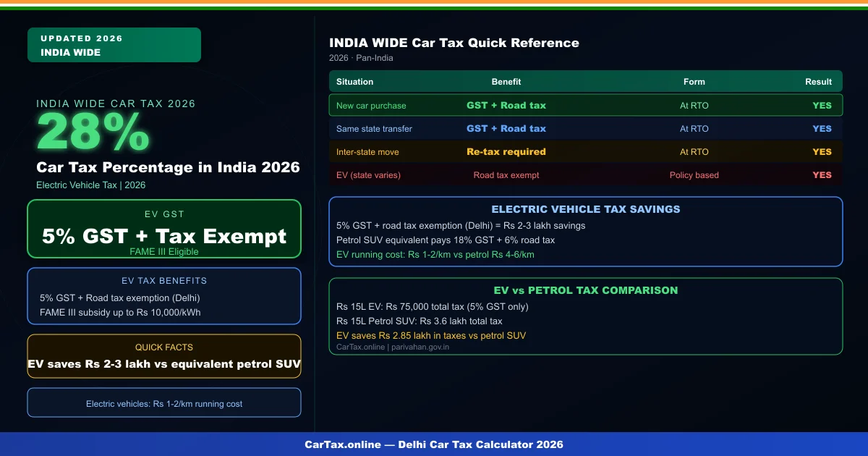This screenshot has width=868, height=456.
Task: Select 'EV saves Rs 2.85 lakh in taxes' line
Action: [x=431, y=336]
